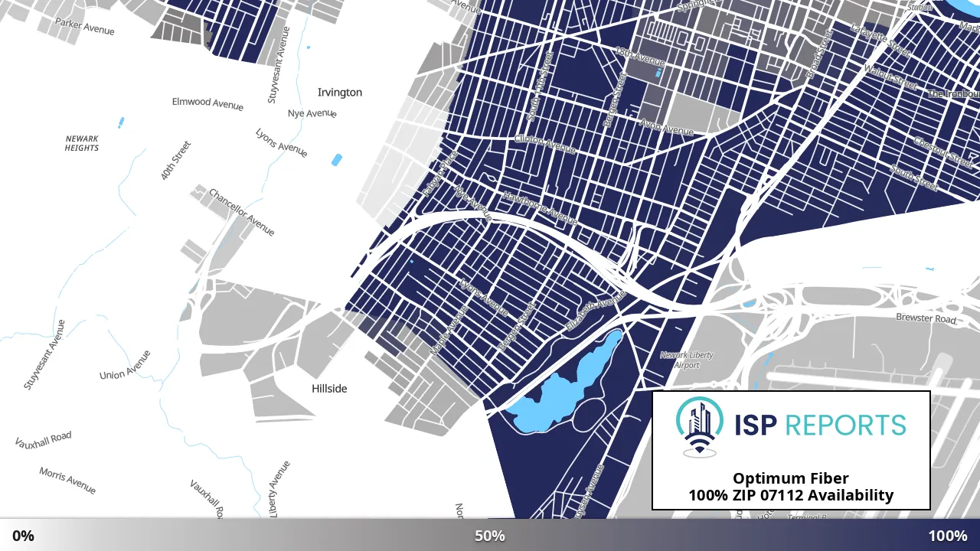
Task: Click the Clinton Avenue street label
Action: click(x=545, y=143)
